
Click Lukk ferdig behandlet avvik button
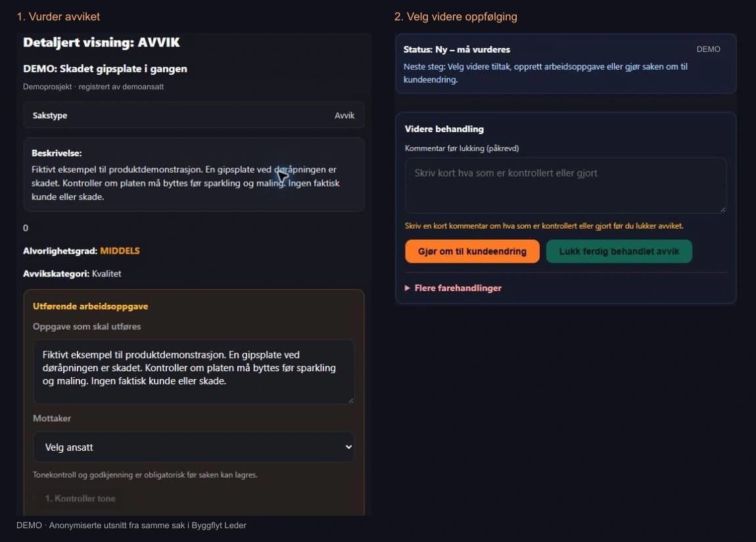[619, 251]
